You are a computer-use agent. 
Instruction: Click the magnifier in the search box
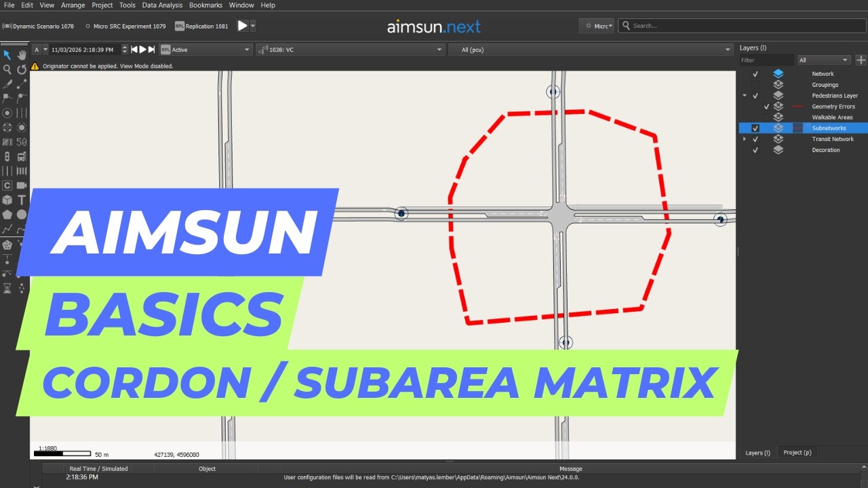[627, 26]
